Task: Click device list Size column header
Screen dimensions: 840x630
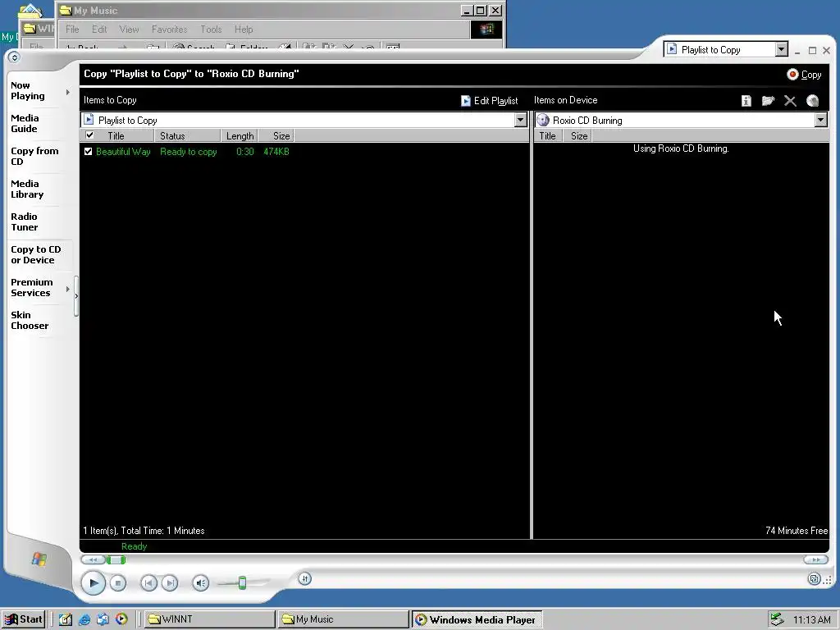Action: pos(577,136)
